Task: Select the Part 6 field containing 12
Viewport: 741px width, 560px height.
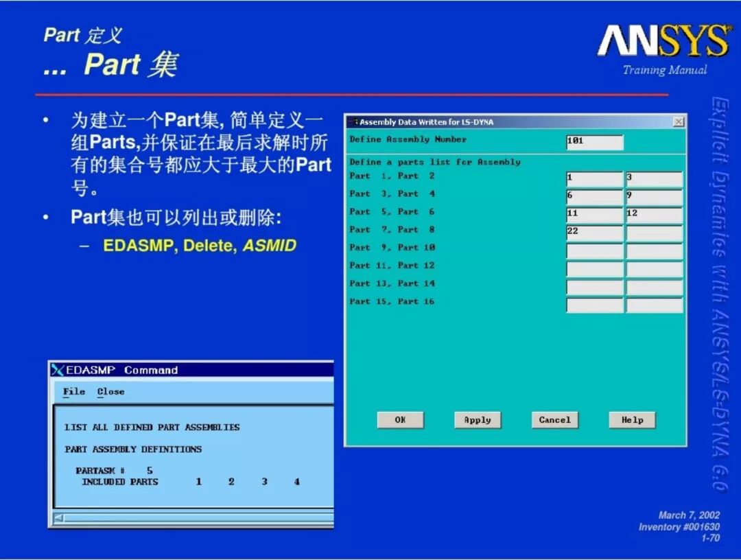Action: (655, 214)
